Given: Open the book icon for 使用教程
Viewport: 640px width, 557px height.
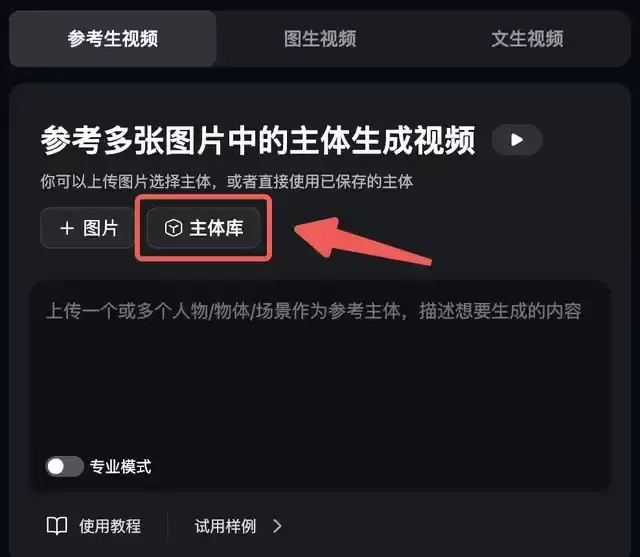Looking at the screenshot, I should [x=57, y=526].
